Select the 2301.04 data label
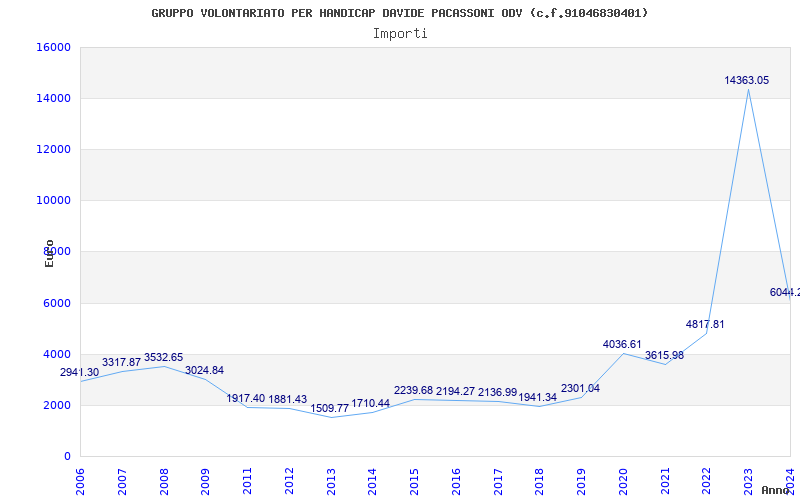 tap(581, 388)
